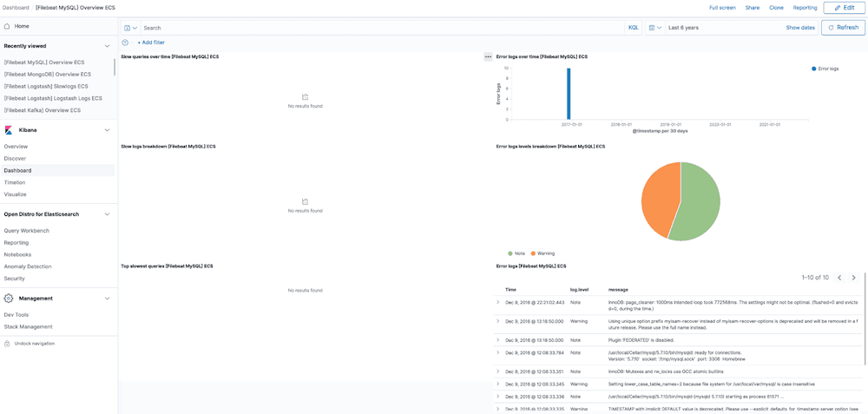Image resolution: width=868 pixels, height=414 pixels.
Task: Click the blue error logs bar in chart
Action: click(x=569, y=94)
